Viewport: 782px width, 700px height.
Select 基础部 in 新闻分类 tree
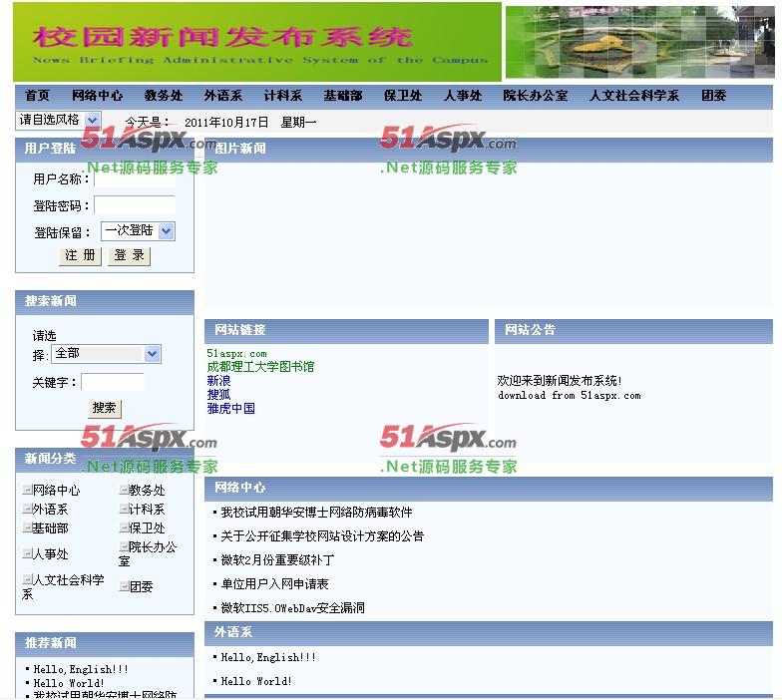(50, 528)
